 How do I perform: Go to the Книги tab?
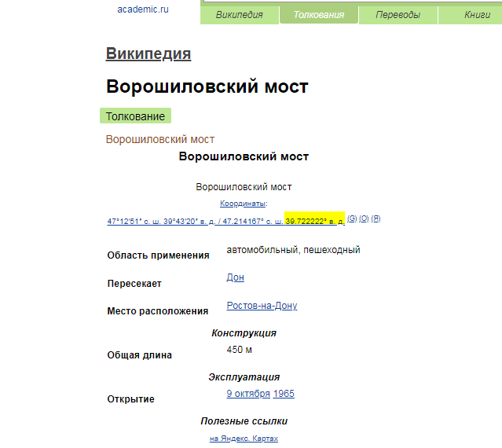pos(477,15)
